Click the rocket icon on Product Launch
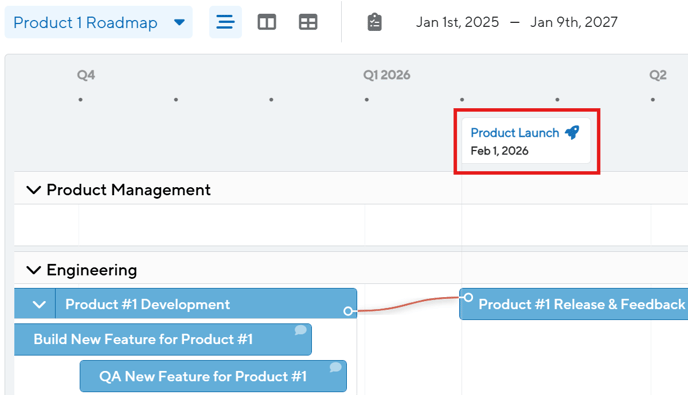Screen dimensions: 688x395 572,132
